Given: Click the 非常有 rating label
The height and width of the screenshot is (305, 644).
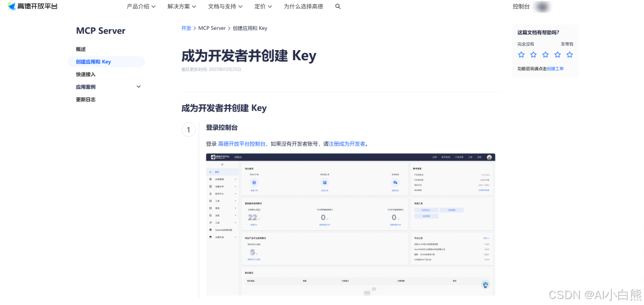Looking at the screenshot, I should coord(567,44).
